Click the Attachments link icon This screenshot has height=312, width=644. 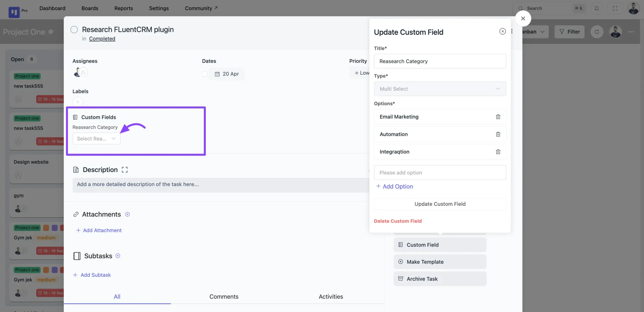pos(76,214)
